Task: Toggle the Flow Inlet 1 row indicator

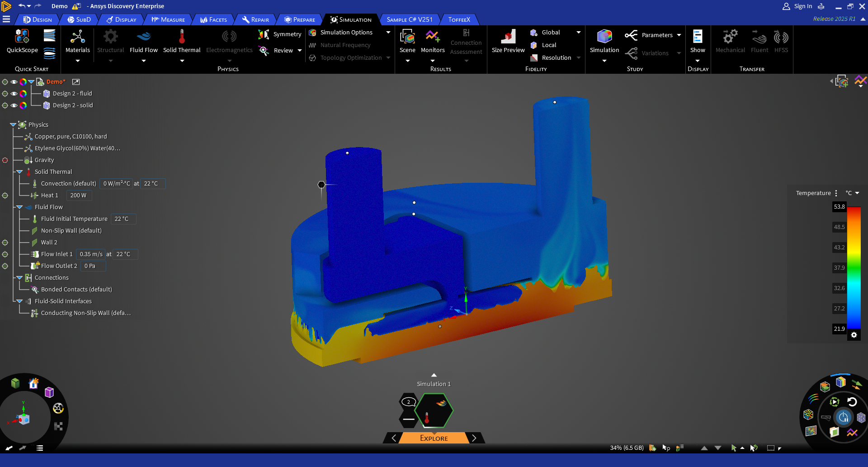Action: click(x=5, y=254)
